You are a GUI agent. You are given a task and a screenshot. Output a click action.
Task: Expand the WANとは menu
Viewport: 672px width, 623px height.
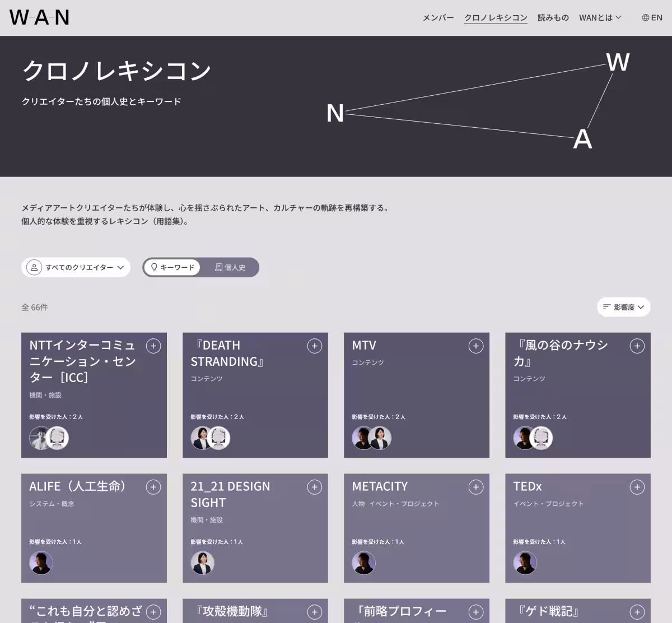(600, 17)
